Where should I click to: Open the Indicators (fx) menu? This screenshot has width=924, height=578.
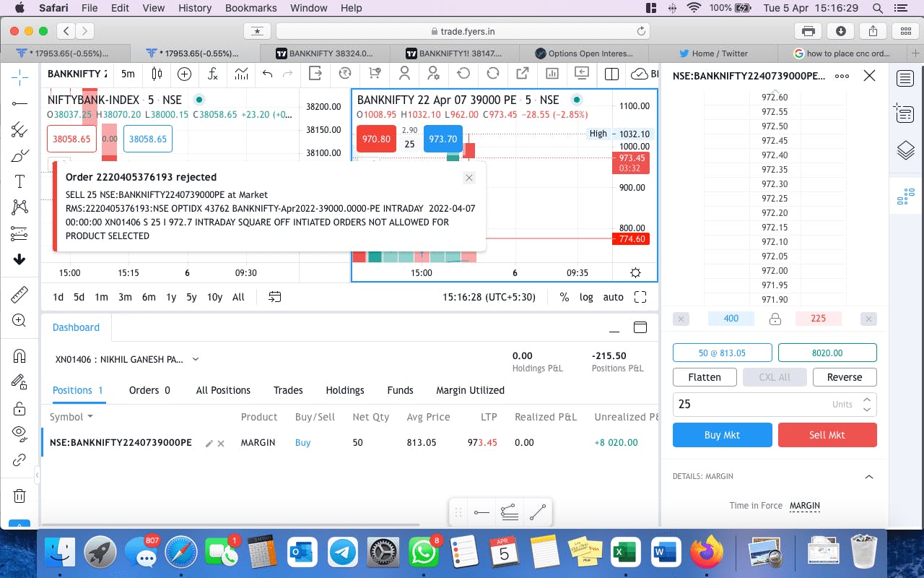point(213,74)
